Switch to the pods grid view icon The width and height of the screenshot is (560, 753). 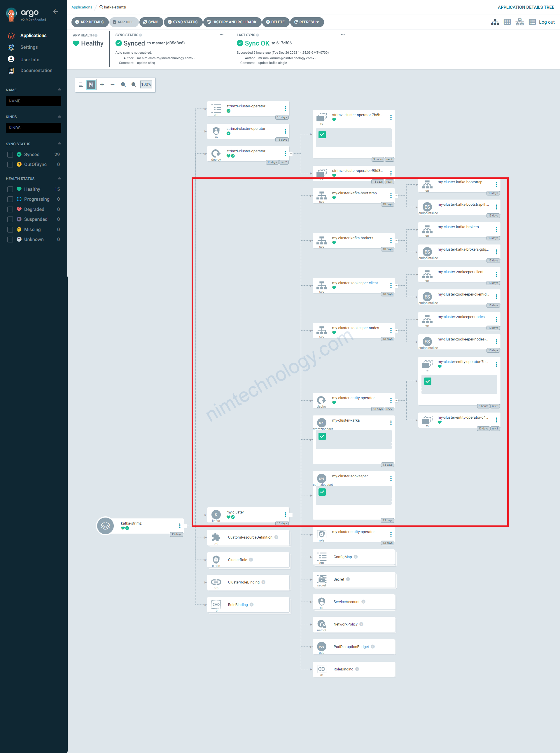(507, 22)
